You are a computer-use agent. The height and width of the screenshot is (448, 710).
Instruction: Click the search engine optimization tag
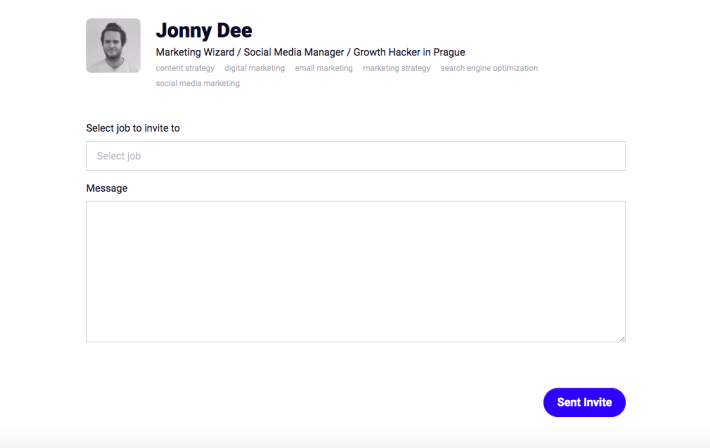489,68
